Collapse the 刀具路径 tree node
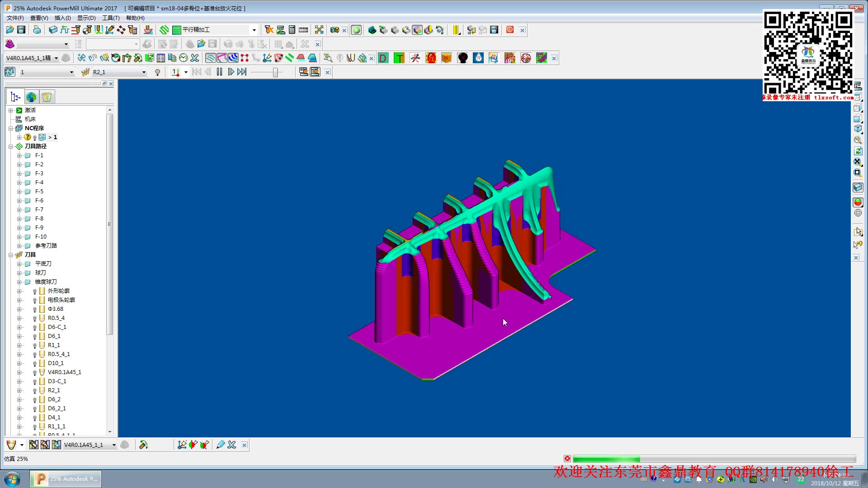Image resolution: width=868 pixels, height=488 pixels. click(x=10, y=146)
